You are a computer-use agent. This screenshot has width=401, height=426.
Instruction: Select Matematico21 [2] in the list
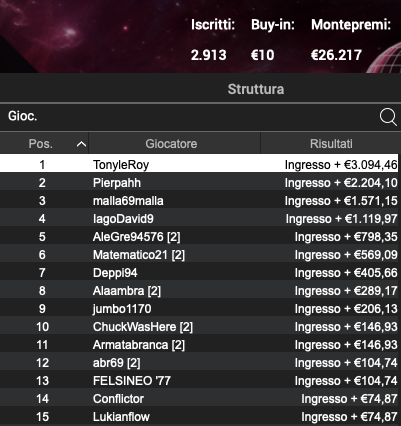(199, 255)
